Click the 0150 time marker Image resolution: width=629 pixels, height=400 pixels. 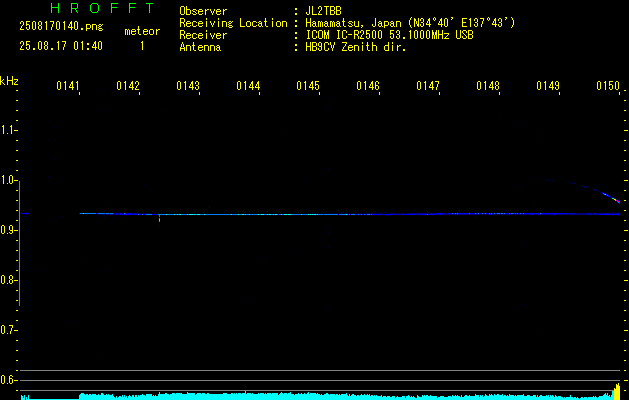(x=608, y=86)
